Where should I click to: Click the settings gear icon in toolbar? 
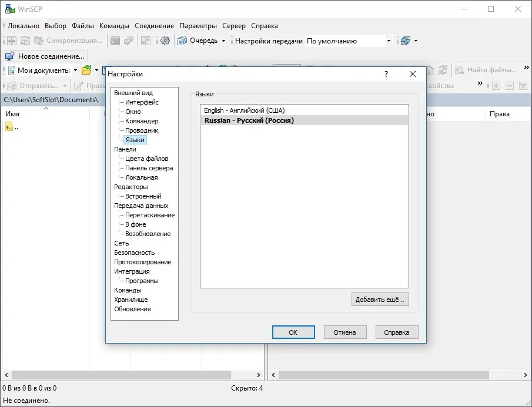[x=165, y=41]
